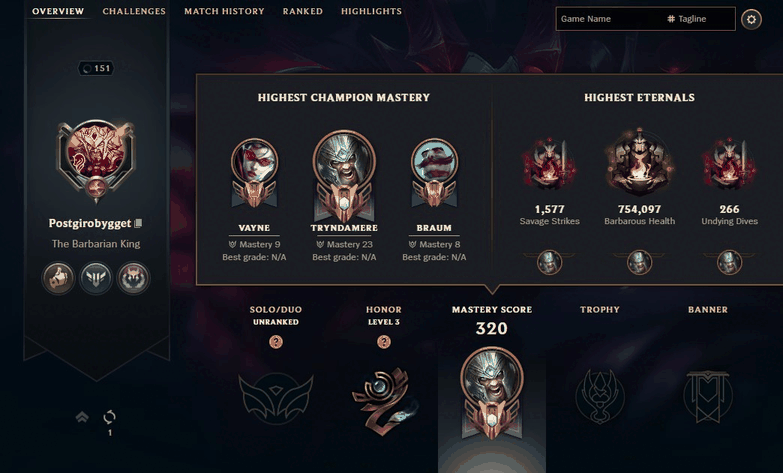Screen dimensions: 783x473
Task: Click the refresh arrows icon in sidebar
Action: click(x=109, y=417)
